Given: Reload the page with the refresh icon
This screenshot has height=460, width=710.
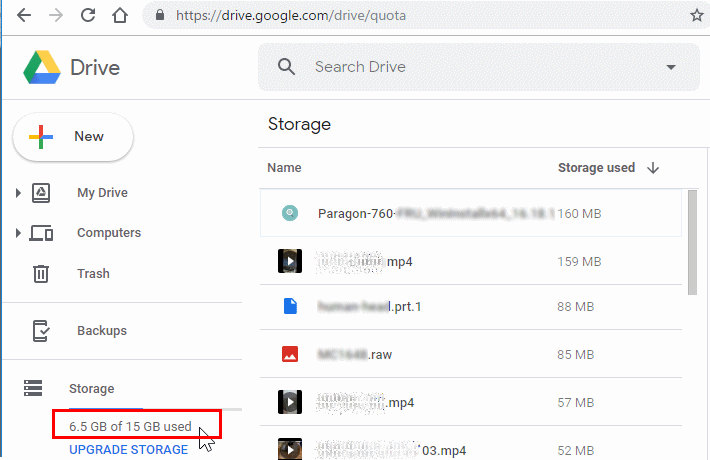Looking at the screenshot, I should (88, 16).
